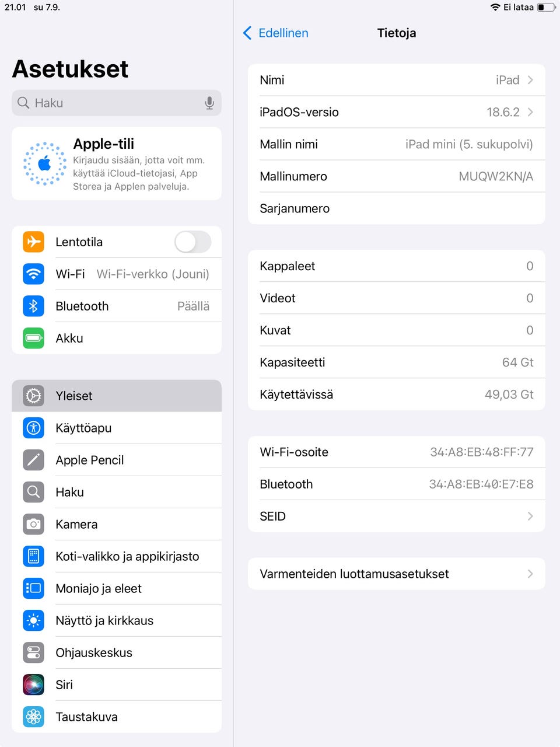This screenshot has width=560, height=747.
Task: Sign in through the Apple-tili banner
Action: (x=117, y=164)
